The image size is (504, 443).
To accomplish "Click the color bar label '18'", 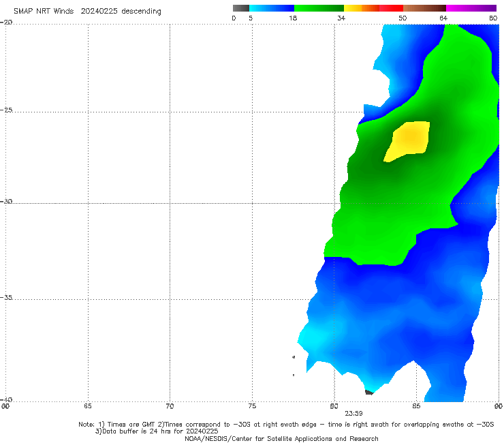I will click(293, 18).
